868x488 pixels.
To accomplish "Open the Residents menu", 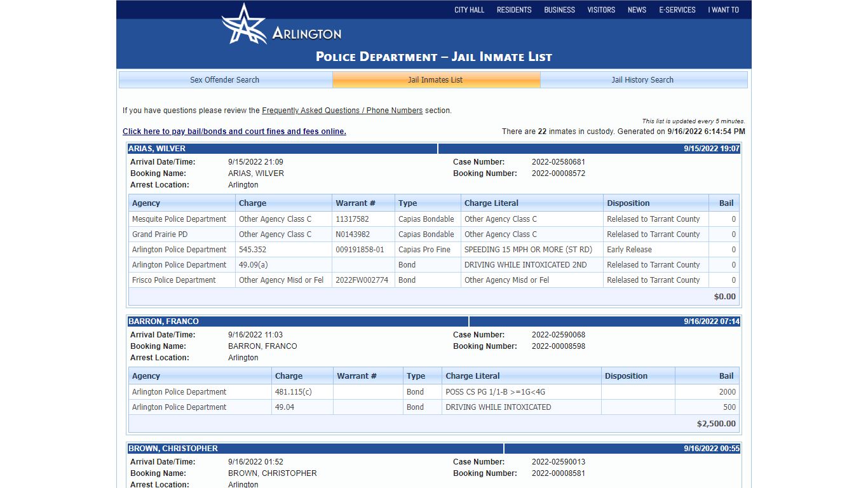I will pyautogui.click(x=514, y=10).
